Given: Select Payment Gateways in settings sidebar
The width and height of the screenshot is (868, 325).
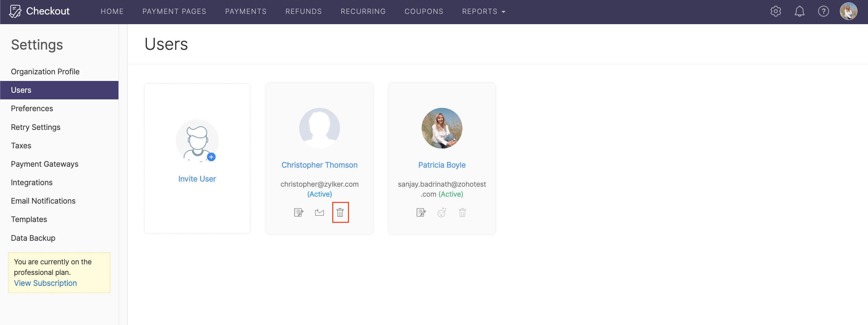Looking at the screenshot, I should tap(44, 164).
